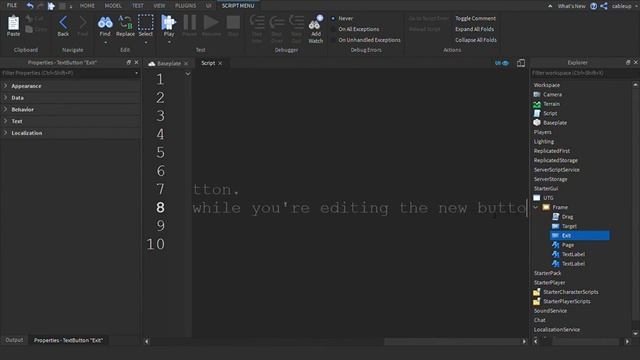
Task: Close the Script document tab
Action: tap(220, 63)
